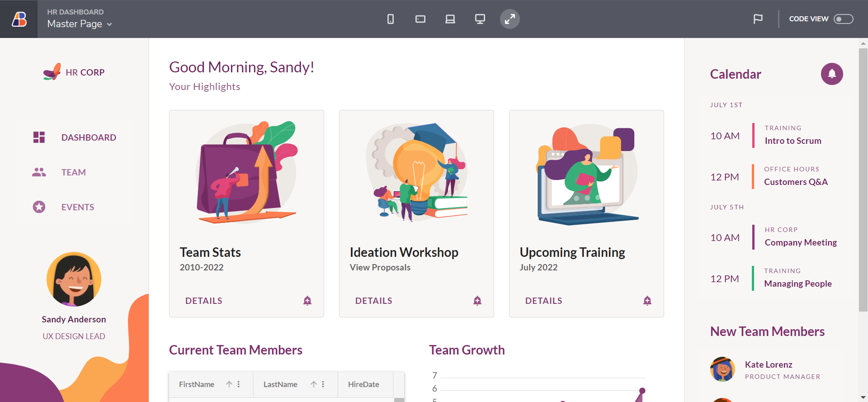Select the mobile phone preview icon
Image resolution: width=868 pixels, height=402 pixels.
pos(391,19)
